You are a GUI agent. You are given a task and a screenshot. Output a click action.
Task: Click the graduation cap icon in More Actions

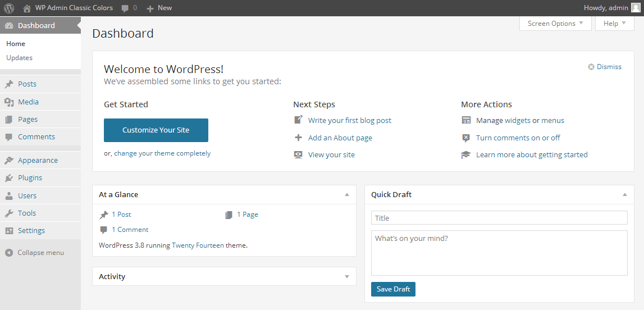tap(466, 155)
